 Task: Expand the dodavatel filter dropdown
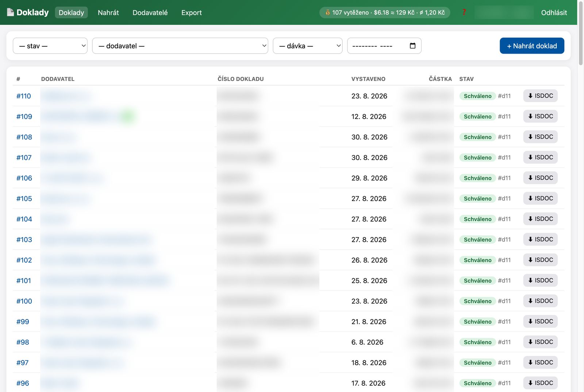click(x=180, y=46)
